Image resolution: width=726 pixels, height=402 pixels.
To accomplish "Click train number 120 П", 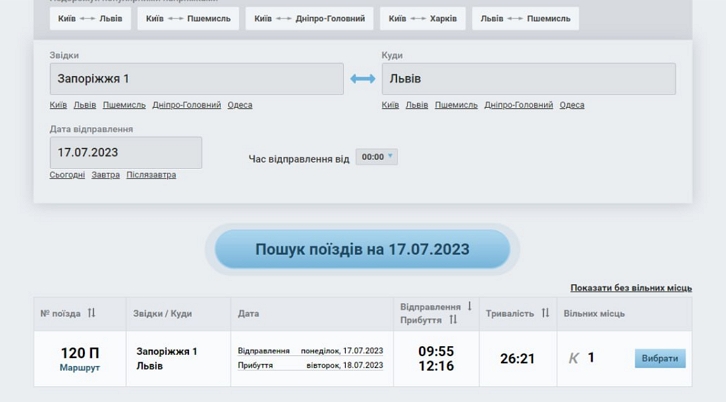I will click(80, 353).
